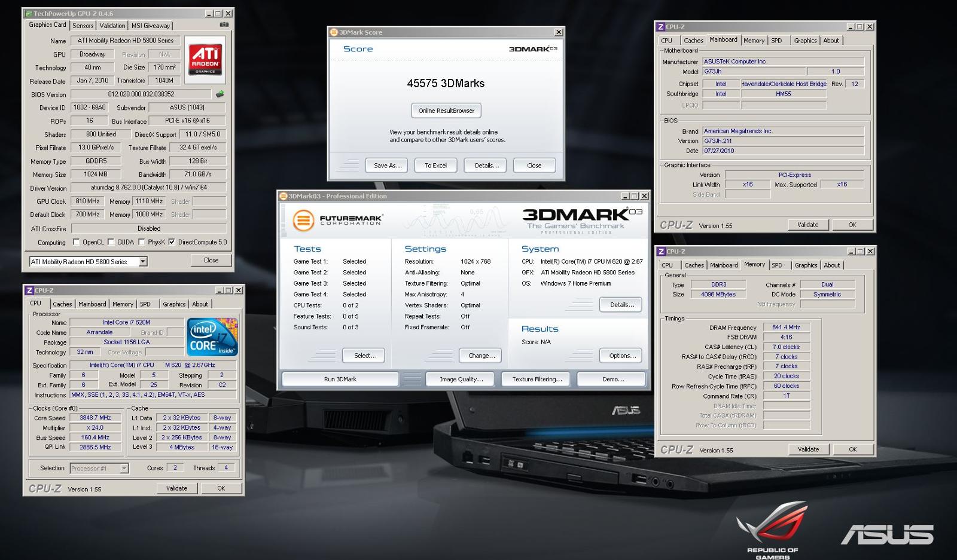957x560 pixels.
Task: Toggle the DirectCompute 5.0 checkbox
Action: 172,242
